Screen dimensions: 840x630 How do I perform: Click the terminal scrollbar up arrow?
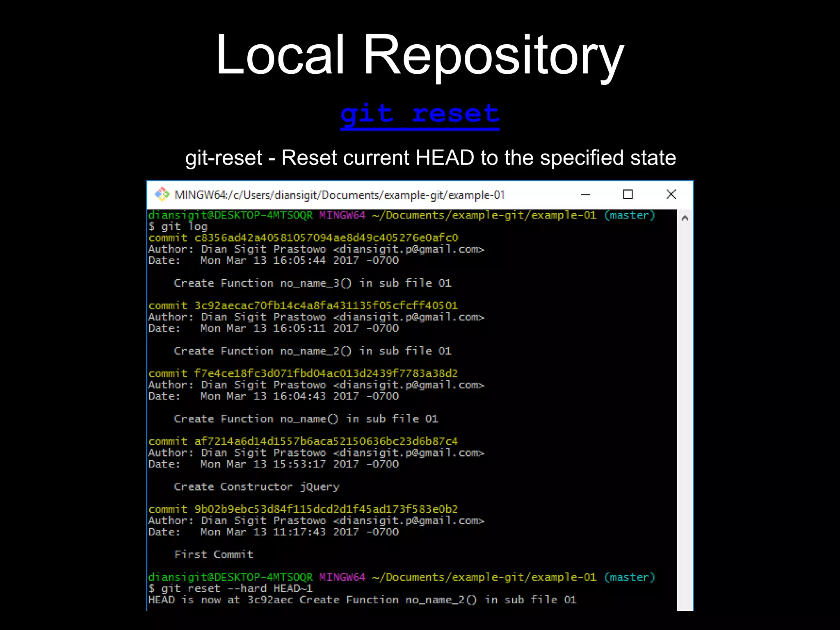pos(685,218)
